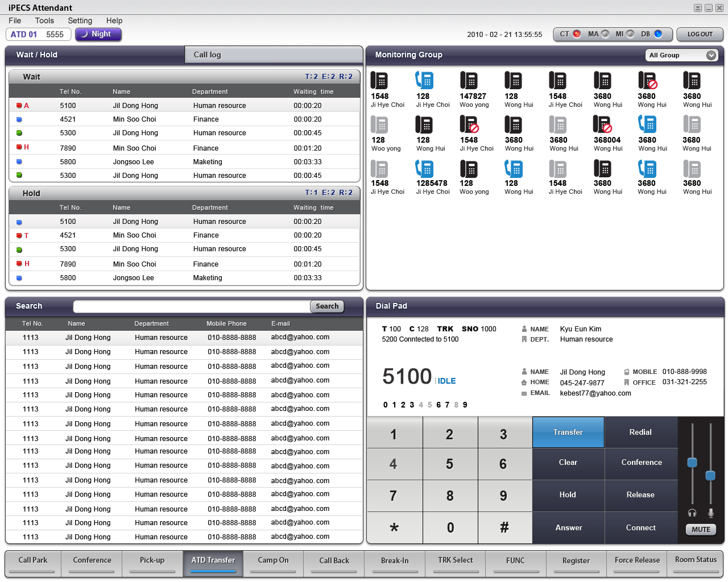Click the headphone icon under the volume slider
The image size is (728, 582).
pos(692,513)
